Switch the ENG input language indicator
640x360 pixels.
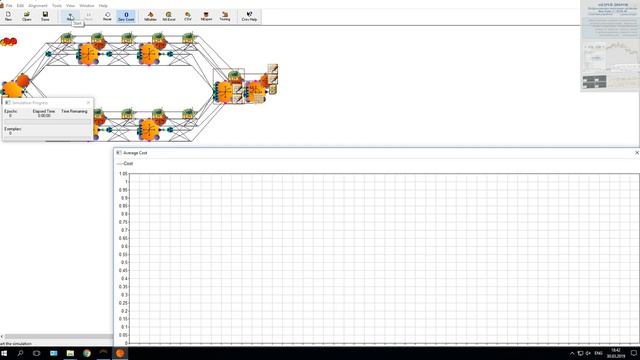(x=598, y=353)
